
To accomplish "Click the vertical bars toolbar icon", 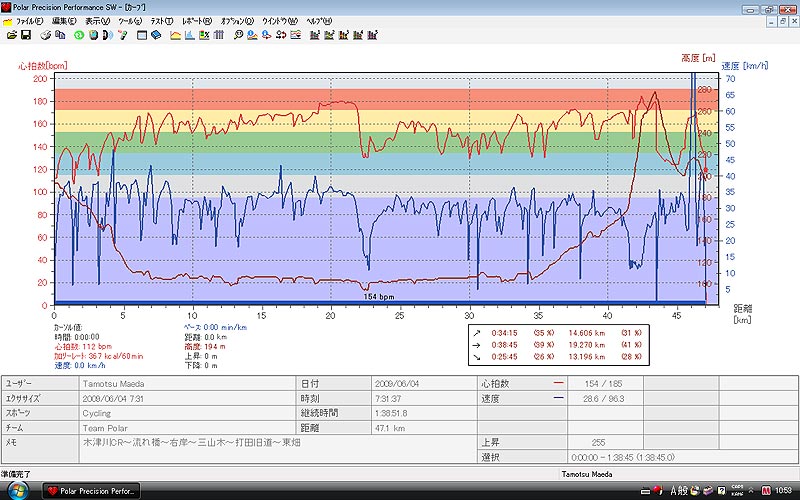I will click(219, 35).
